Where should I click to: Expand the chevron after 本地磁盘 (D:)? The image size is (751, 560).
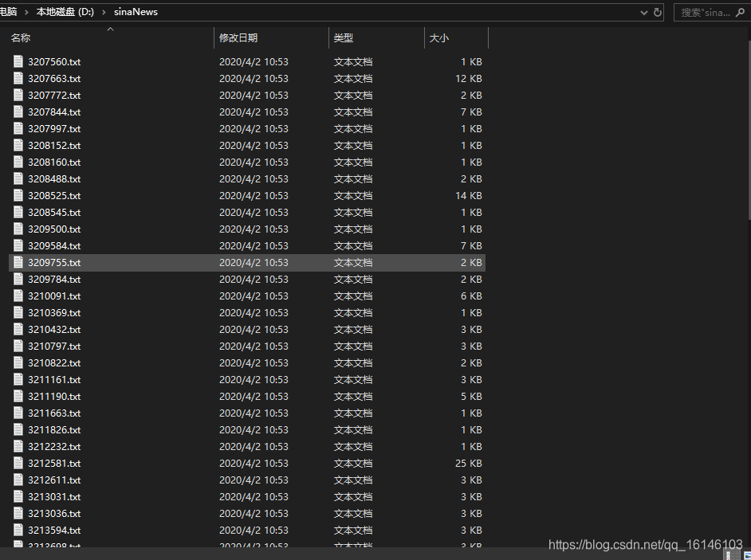click(104, 12)
